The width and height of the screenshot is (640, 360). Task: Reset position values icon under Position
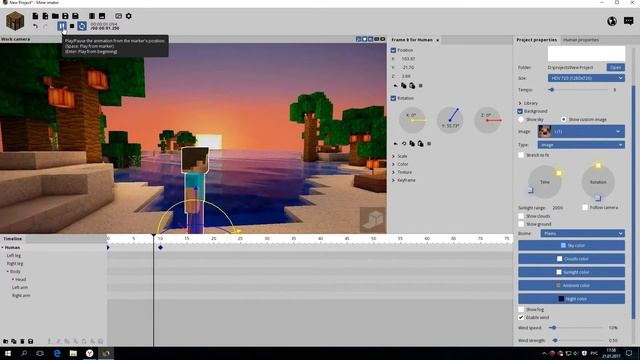click(x=395, y=86)
